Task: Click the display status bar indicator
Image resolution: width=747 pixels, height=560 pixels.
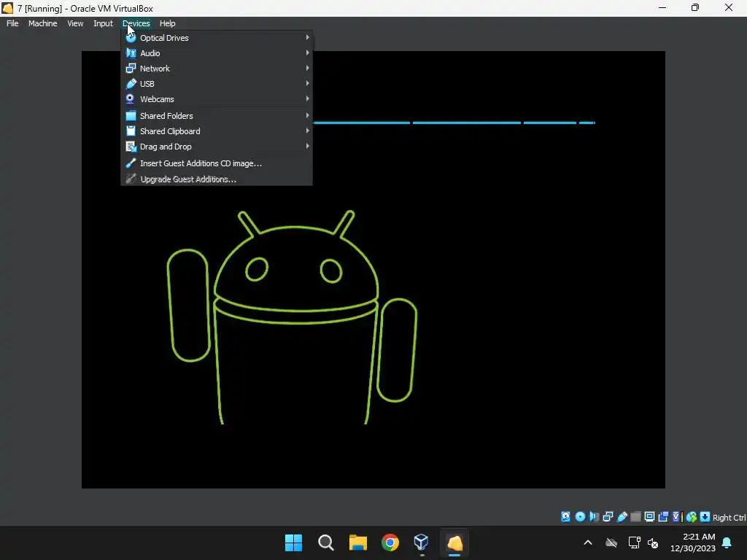Action: [x=649, y=517]
